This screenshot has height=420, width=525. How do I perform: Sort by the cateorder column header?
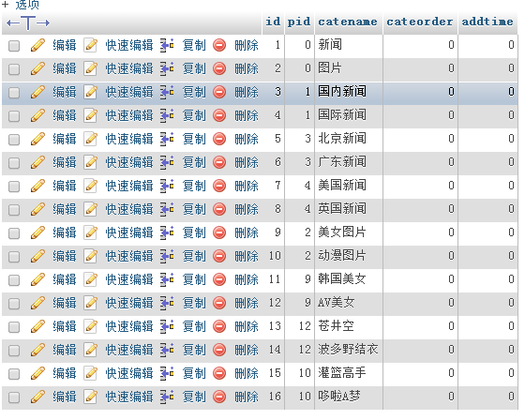click(420, 22)
